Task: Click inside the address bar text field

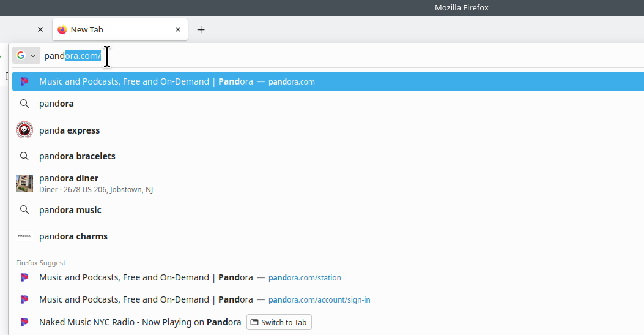Action: (306, 56)
